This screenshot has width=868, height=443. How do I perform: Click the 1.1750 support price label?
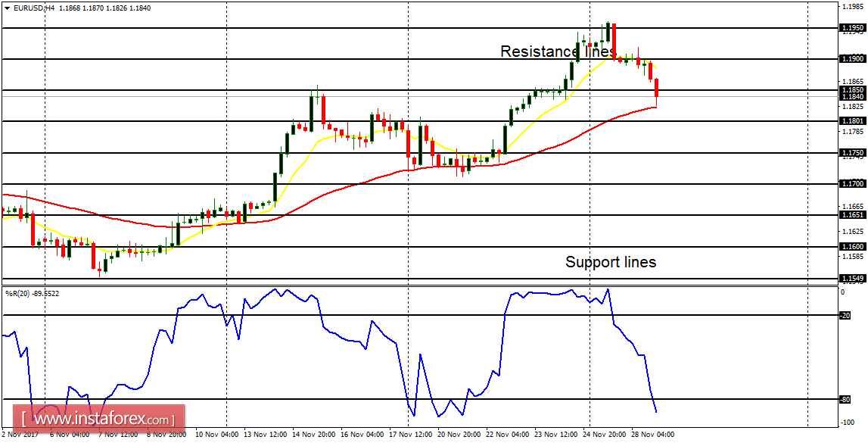click(x=851, y=152)
